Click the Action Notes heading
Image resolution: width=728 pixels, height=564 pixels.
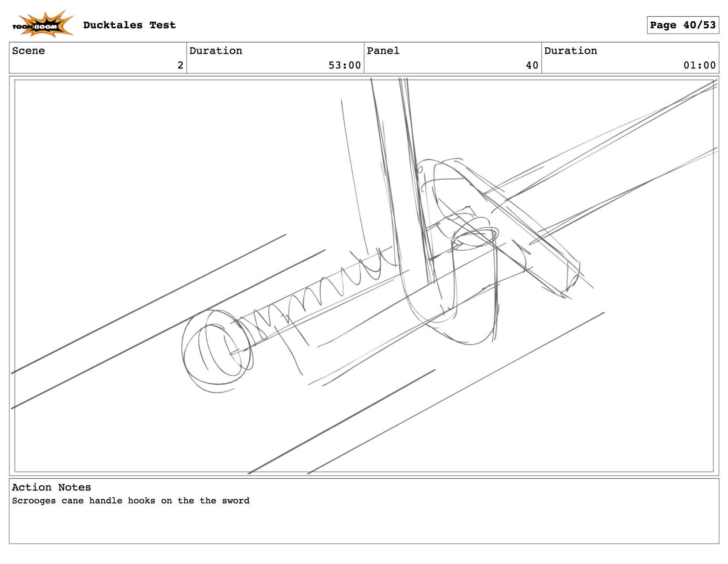click(51, 487)
